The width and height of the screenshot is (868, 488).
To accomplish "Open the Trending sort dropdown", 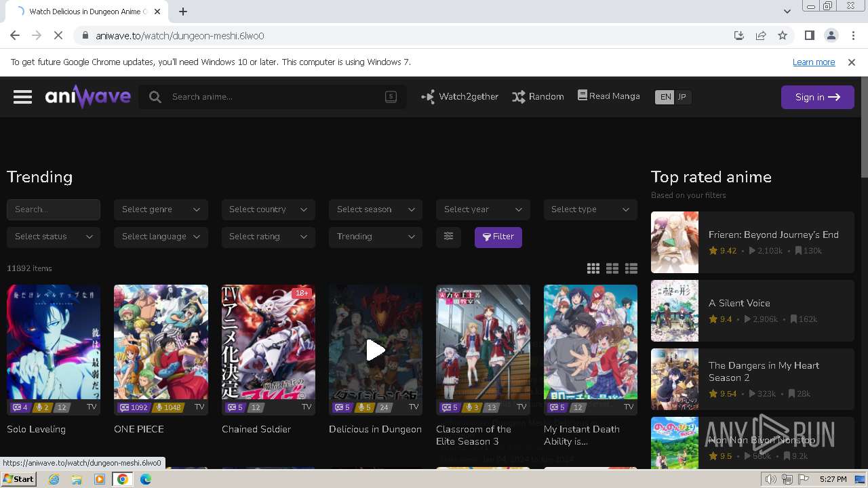I will [x=376, y=237].
